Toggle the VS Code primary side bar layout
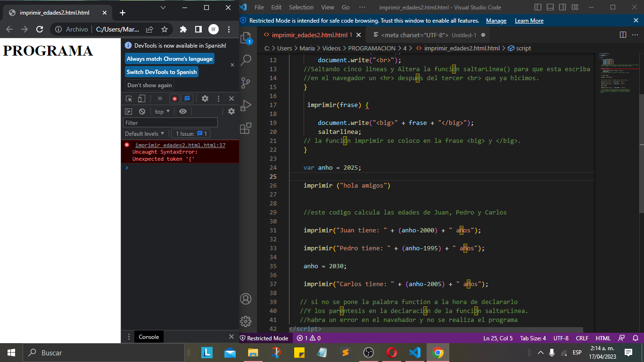The image size is (644, 362). [x=538, y=7]
